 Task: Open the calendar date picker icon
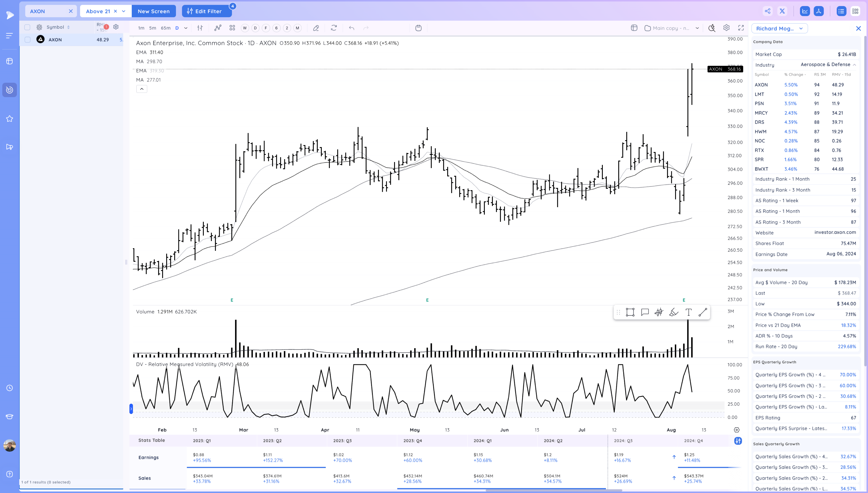(418, 28)
